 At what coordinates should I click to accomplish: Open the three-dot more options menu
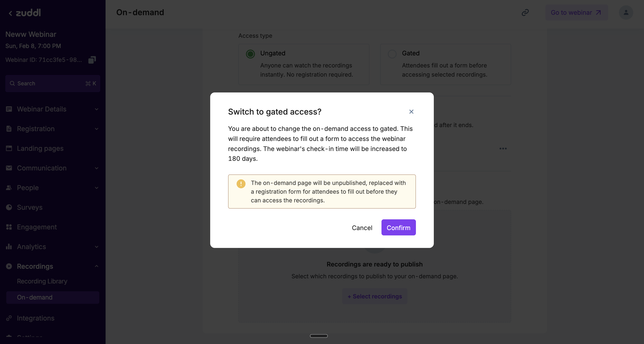click(503, 149)
